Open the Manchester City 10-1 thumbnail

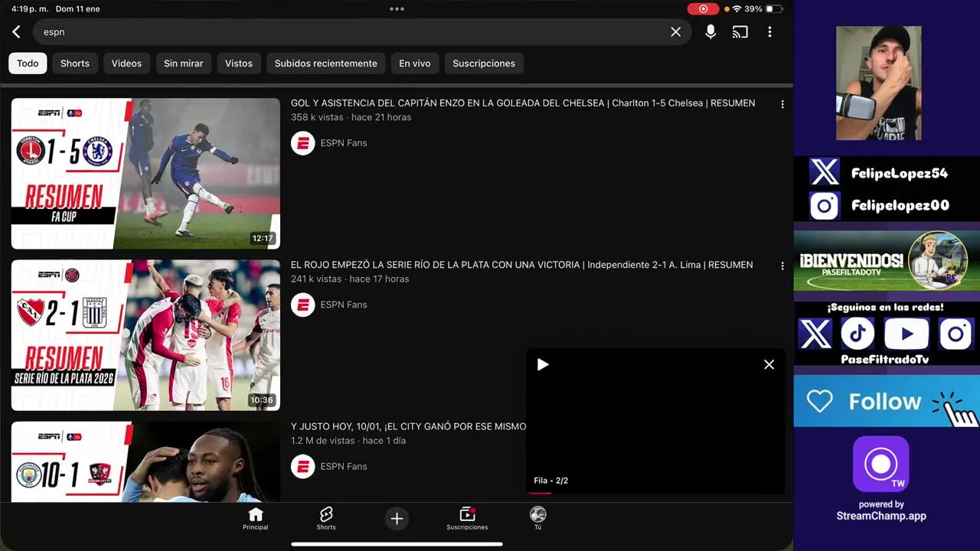coord(145,461)
